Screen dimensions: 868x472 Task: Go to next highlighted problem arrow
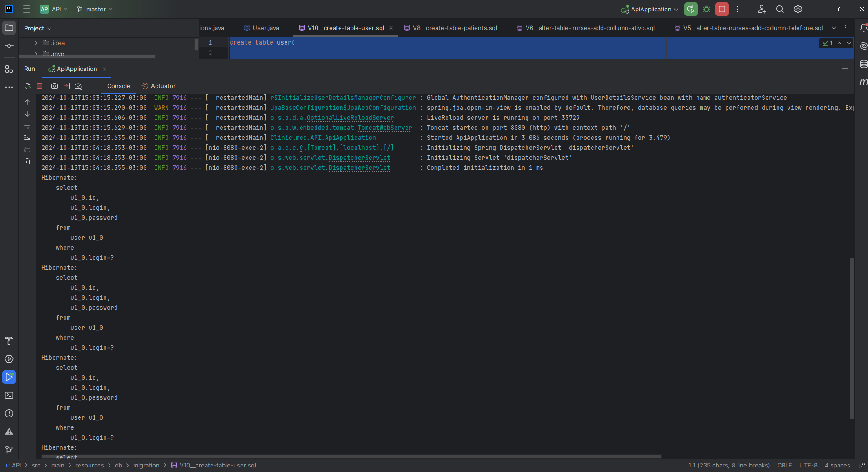[x=849, y=43]
